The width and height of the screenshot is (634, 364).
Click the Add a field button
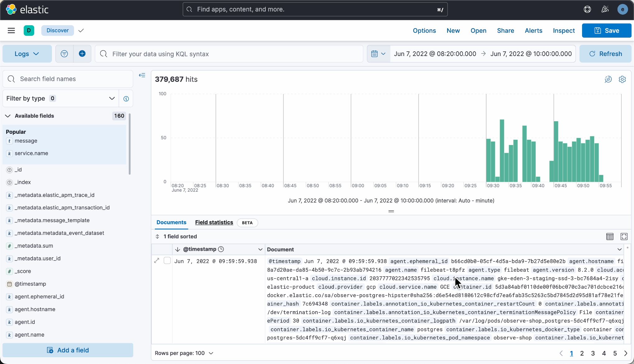pos(68,350)
